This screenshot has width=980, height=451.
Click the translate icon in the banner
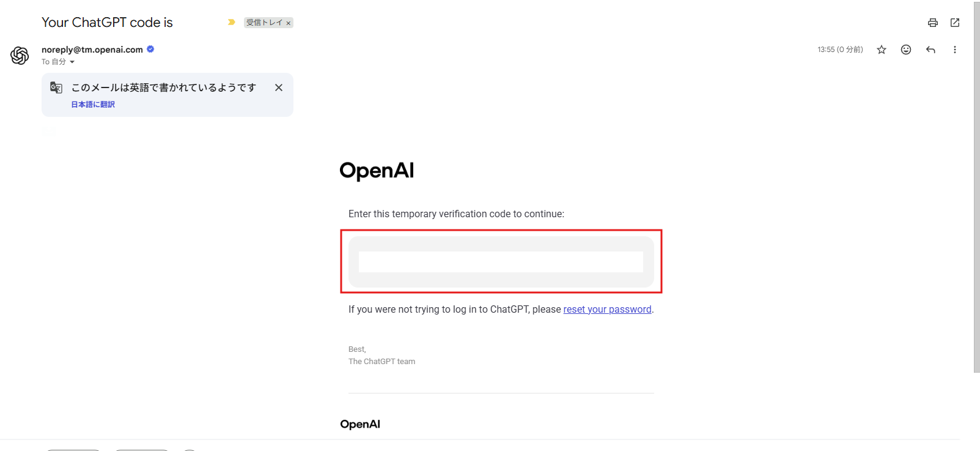click(56, 88)
